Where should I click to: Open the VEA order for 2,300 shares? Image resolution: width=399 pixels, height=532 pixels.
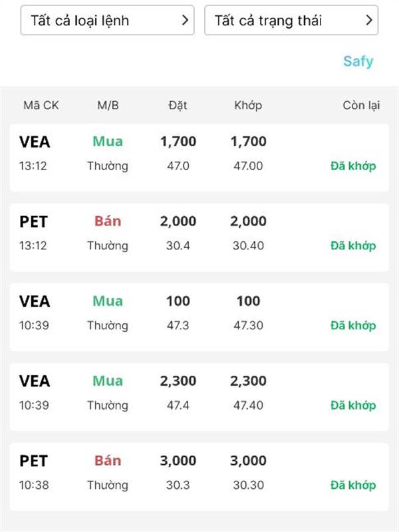(199, 396)
